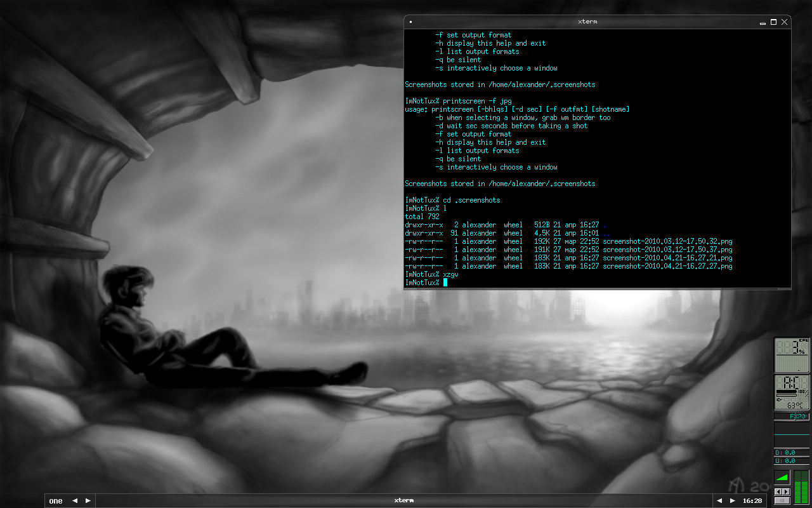
Task: Select next mixer channel with right arrow
Action: 787,491
